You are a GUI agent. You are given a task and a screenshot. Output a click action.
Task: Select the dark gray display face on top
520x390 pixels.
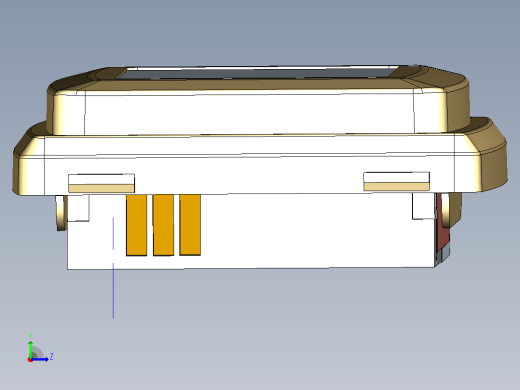[x=257, y=73]
